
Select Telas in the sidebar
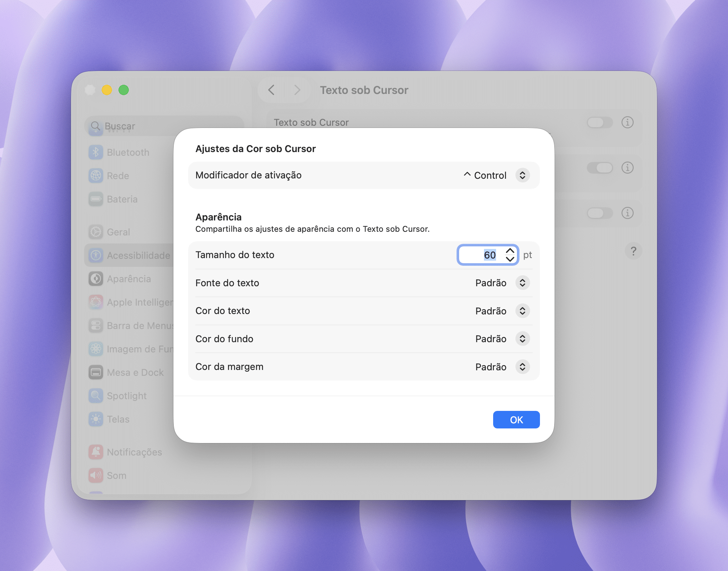(118, 419)
